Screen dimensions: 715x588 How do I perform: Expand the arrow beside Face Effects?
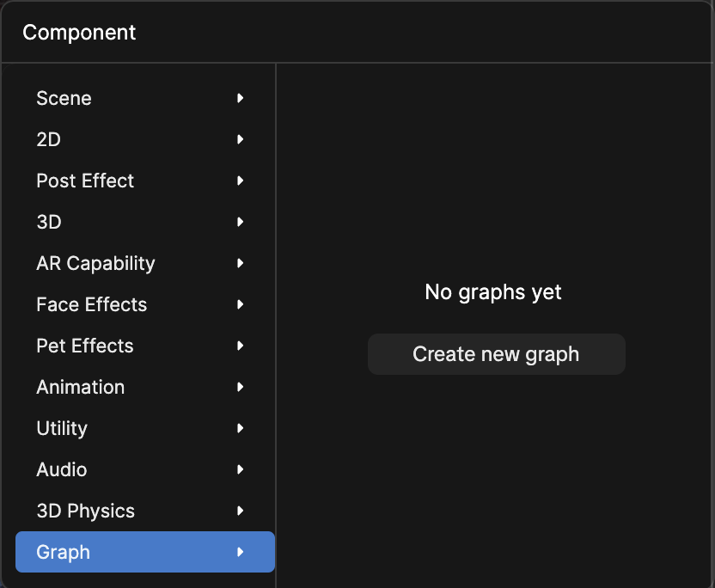[x=241, y=304]
